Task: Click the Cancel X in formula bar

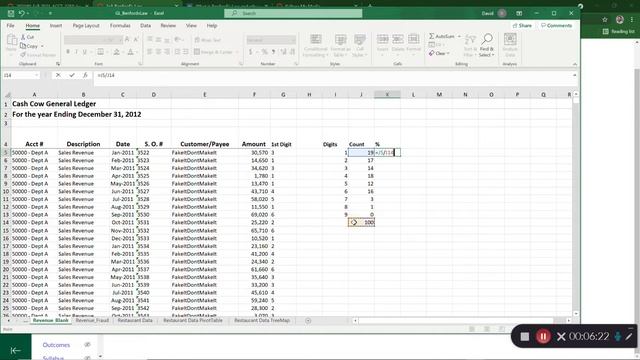Action: pos(58,75)
